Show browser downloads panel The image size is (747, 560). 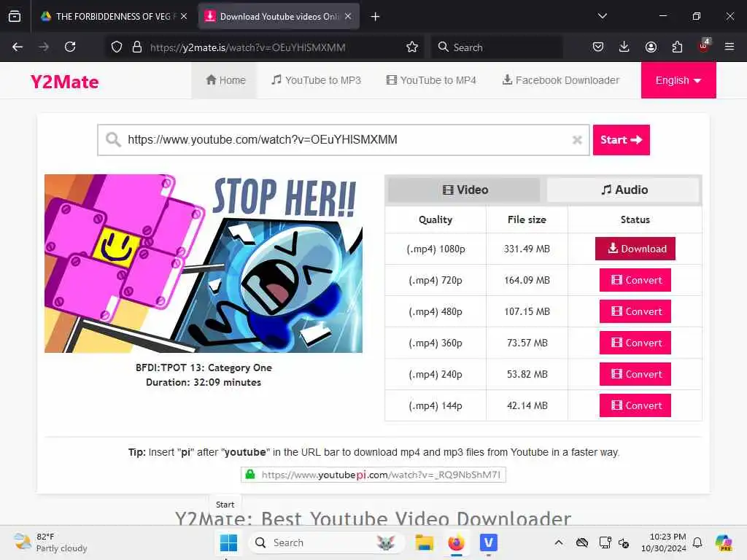point(624,47)
